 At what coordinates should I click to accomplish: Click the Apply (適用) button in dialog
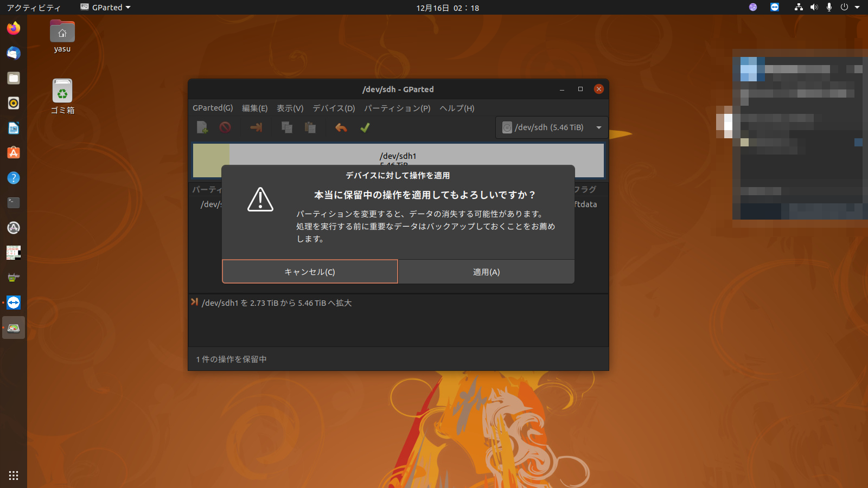(486, 272)
